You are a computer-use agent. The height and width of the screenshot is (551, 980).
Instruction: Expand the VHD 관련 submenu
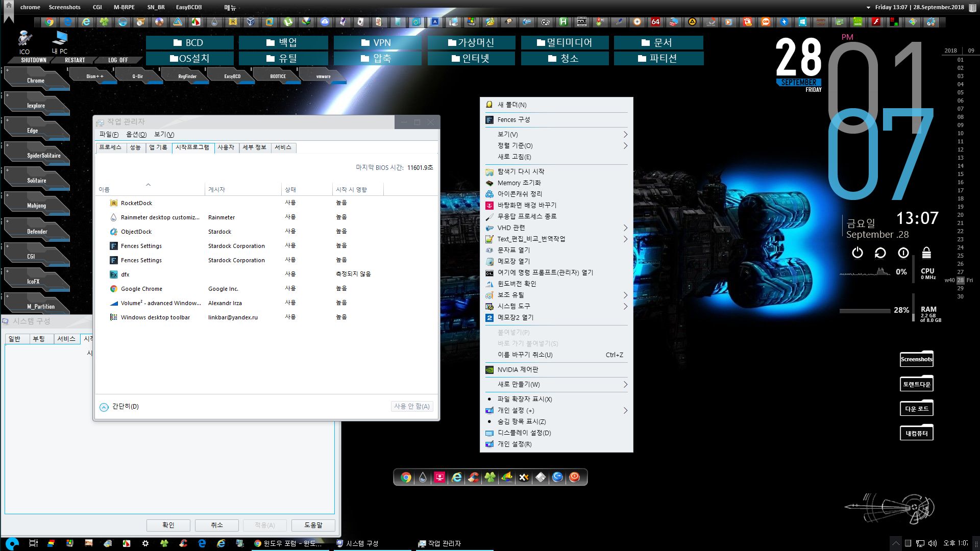pyautogui.click(x=556, y=228)
